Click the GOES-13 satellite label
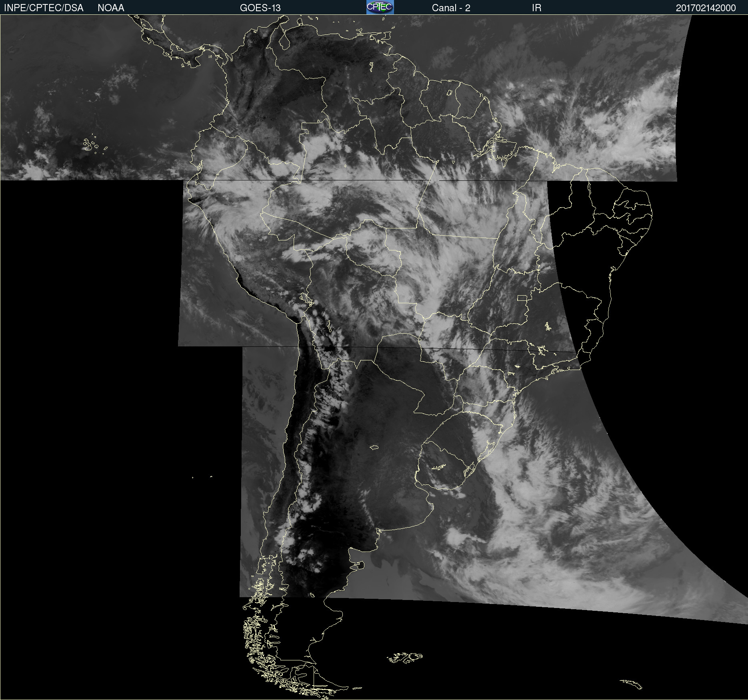This screenshot has width=748, height=700. click(260, 8)
